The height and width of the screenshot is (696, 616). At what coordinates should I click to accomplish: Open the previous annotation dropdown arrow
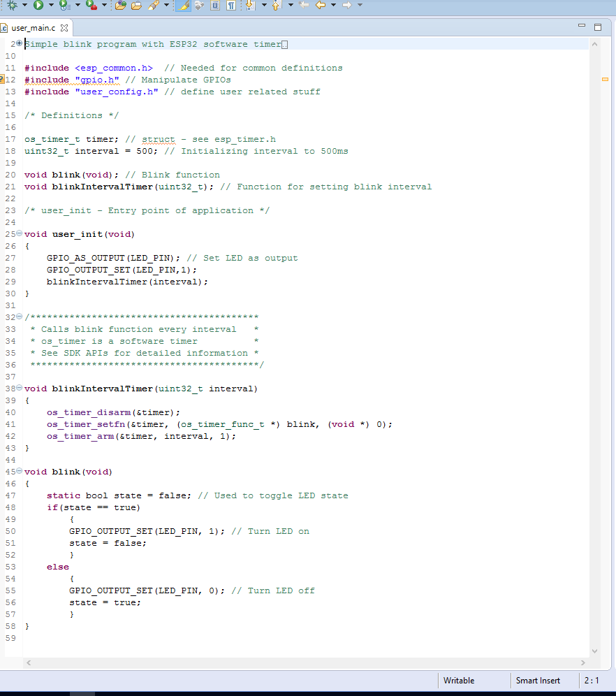(x=291, y=6)
